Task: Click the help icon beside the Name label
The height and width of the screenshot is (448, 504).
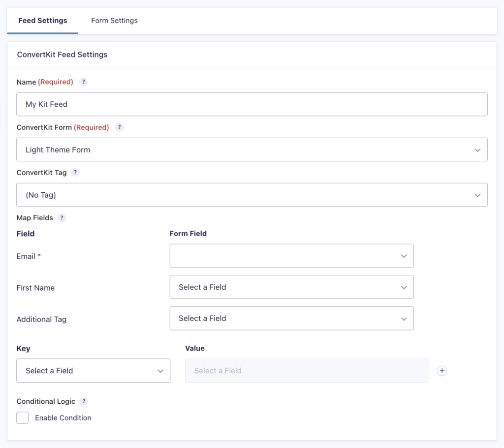Action: click(83, 82)
